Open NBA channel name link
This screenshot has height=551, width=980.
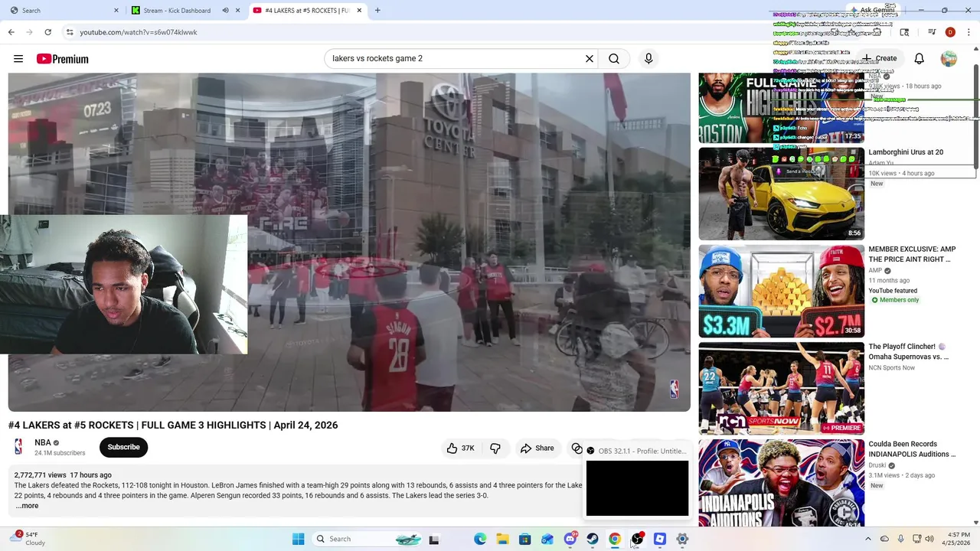coord(43,443)
